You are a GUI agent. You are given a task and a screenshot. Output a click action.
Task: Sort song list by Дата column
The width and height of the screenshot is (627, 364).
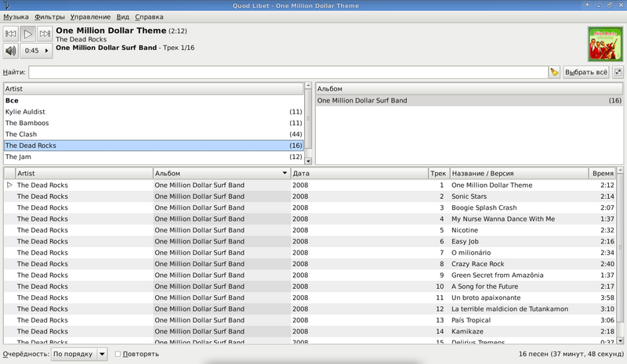tap(359, 174)
